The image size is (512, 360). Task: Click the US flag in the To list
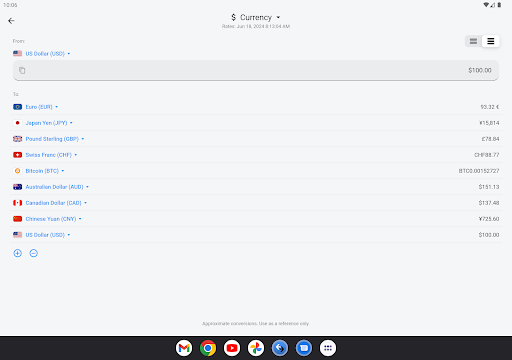pyautogui.click(x=17, y=235)
